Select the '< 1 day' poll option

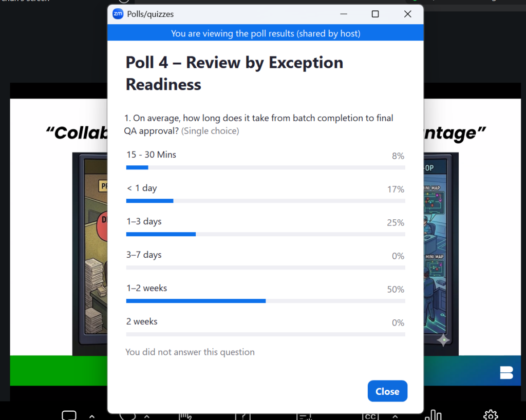pyautogui.click(x=266, y=193)
